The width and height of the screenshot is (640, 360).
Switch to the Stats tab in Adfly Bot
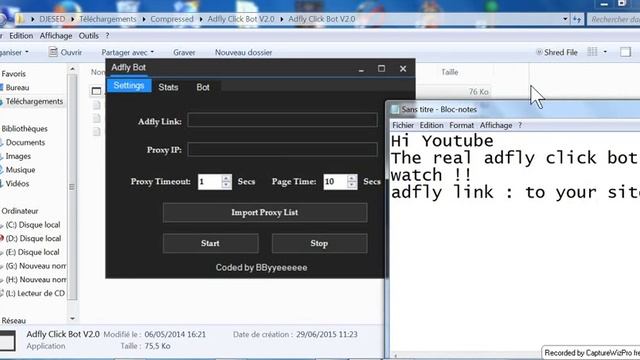tap(168, 87)
